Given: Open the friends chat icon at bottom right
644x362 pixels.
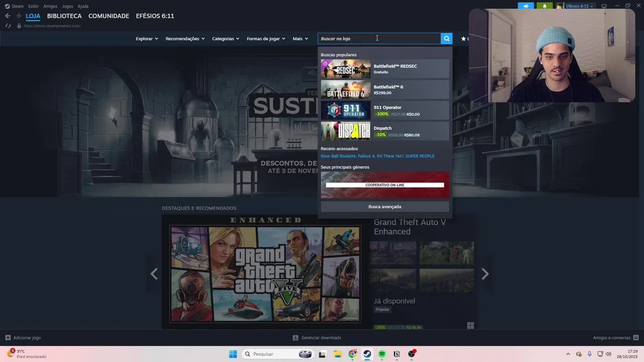Looking at the screenshot, I should pos(636,338).
